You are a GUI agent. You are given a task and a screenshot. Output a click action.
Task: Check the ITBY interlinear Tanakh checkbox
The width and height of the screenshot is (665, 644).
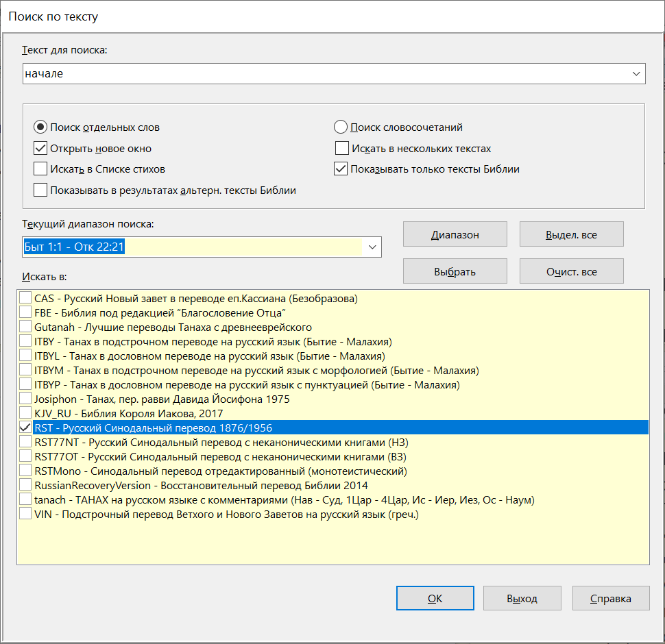25,341
